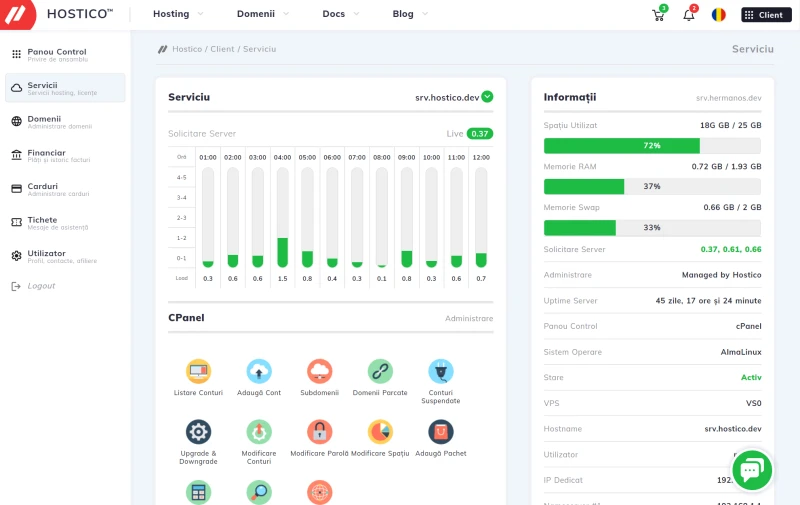The image size is (800, 505).
Task: Open Panou Control in sidebar
Action: coord(65,54)
